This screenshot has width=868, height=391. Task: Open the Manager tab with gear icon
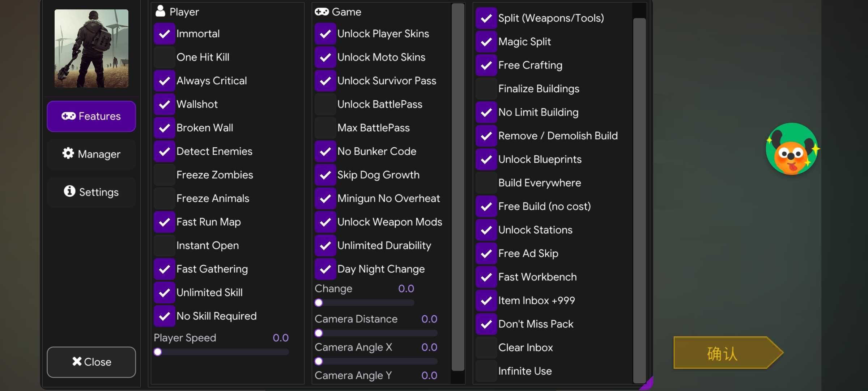click(x=91, y=154)
